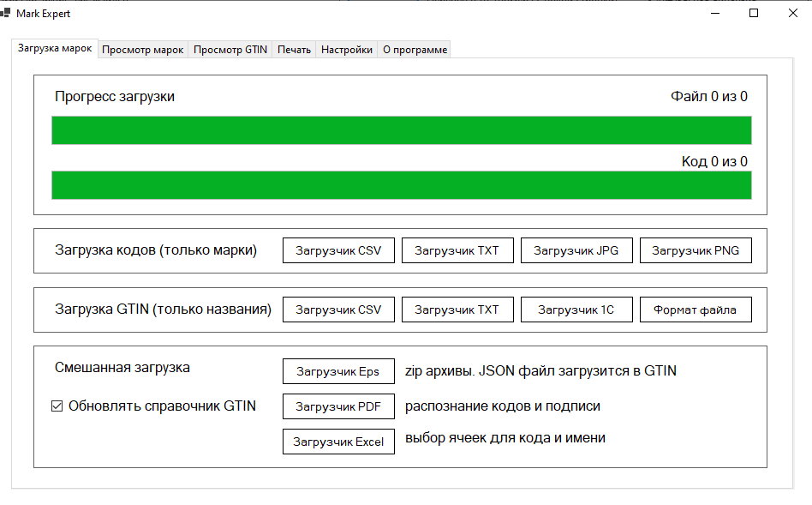812x505 pixels.
Task: Select the Загрузка марок tab
Action: point(55,49)
